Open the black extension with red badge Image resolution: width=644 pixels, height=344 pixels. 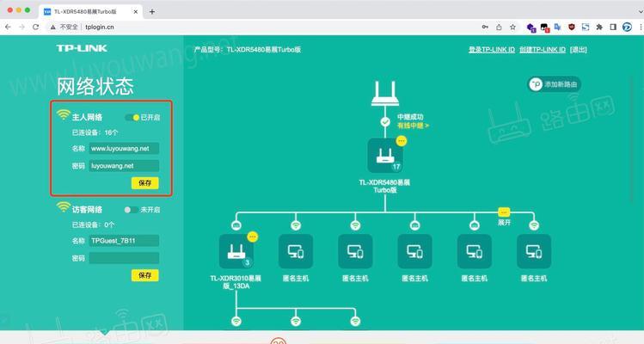click(x=544, y=28)
